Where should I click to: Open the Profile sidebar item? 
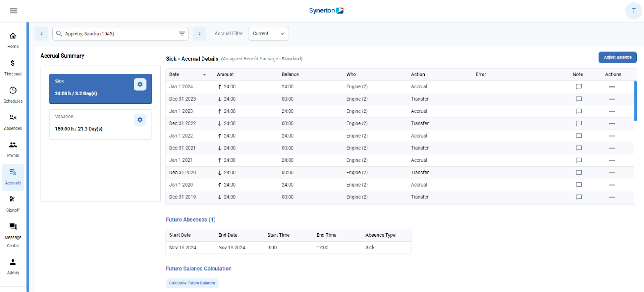[x=13, y=149]
